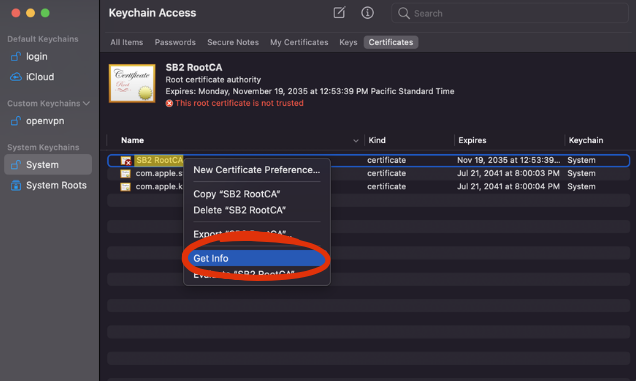Sort by the Expires column header
The width and height of the screenshot is (636, 381).
(472, 140)
